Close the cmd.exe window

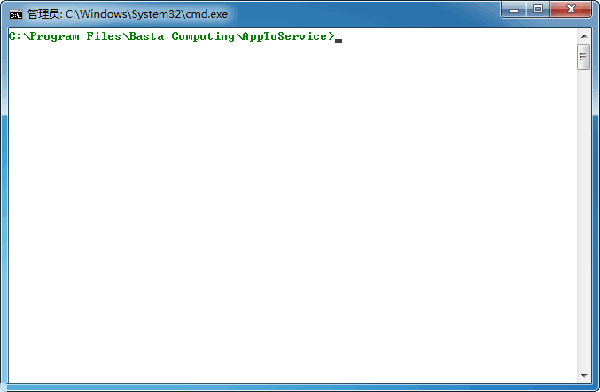click(x=571, y=9)
